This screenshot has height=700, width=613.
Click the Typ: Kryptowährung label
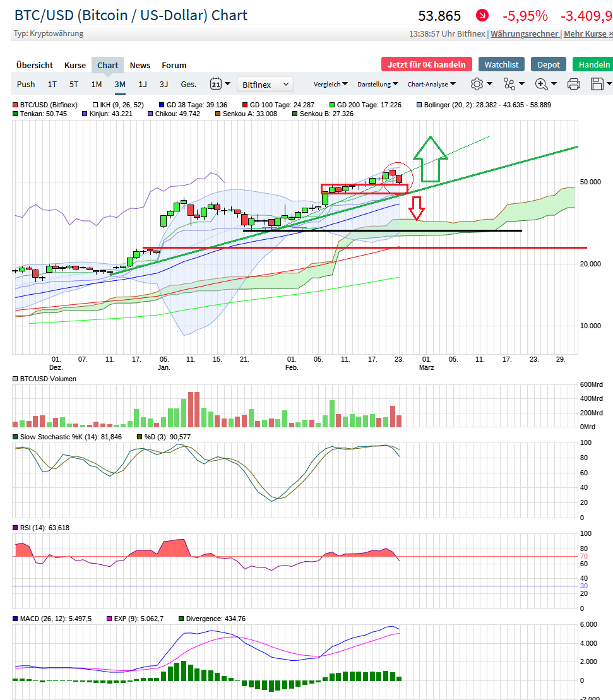click(x=49, y=33)
